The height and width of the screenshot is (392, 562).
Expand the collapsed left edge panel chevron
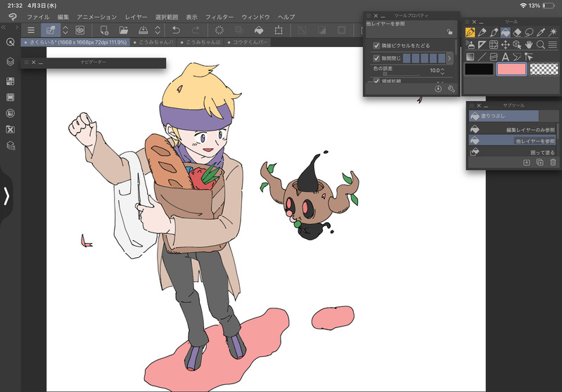6,196
